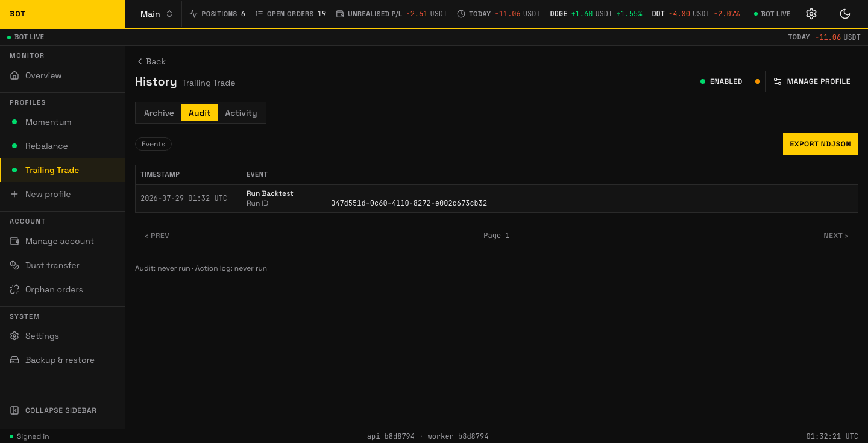
Task: Click the Manage account wallet icon
Action: pyautogui.click(x=15, y=241)
